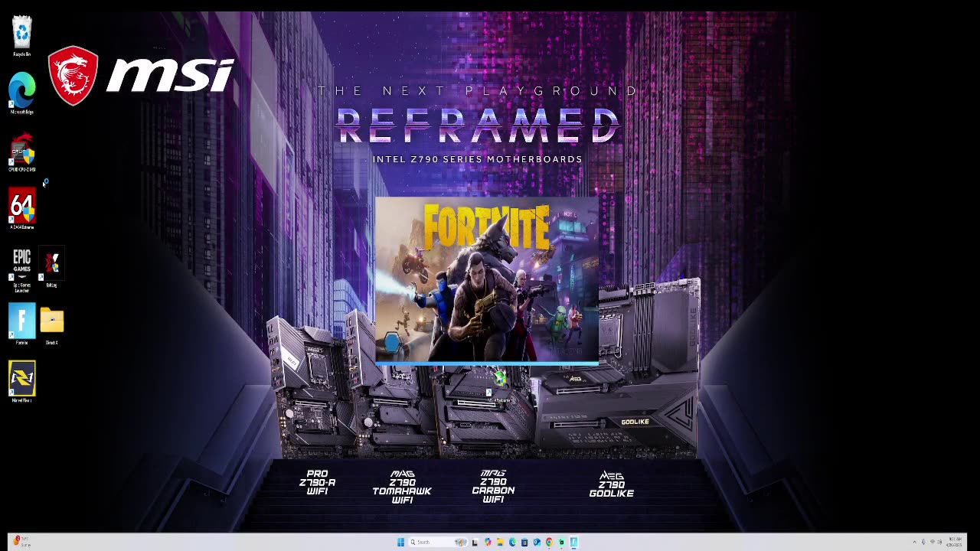Switch to Google Chrome in taskbar
Image resolution: width=980 pixels, height=551 pixels.
549,542
